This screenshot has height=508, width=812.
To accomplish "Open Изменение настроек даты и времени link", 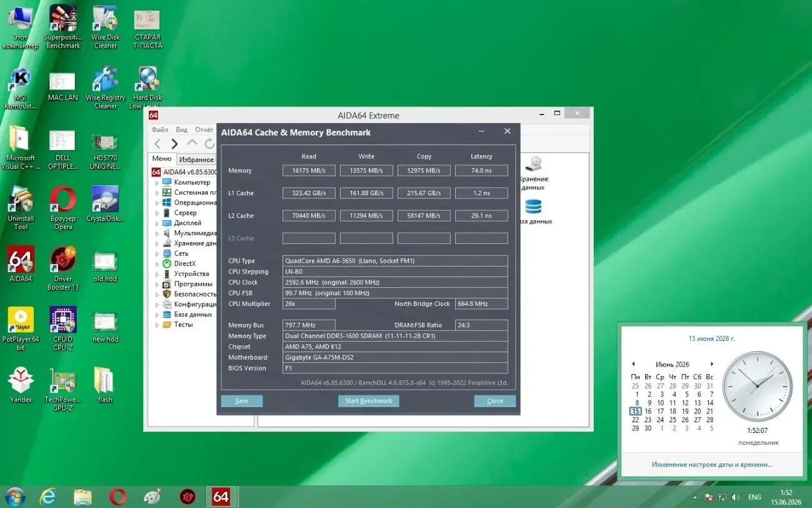I will [712, 465].
